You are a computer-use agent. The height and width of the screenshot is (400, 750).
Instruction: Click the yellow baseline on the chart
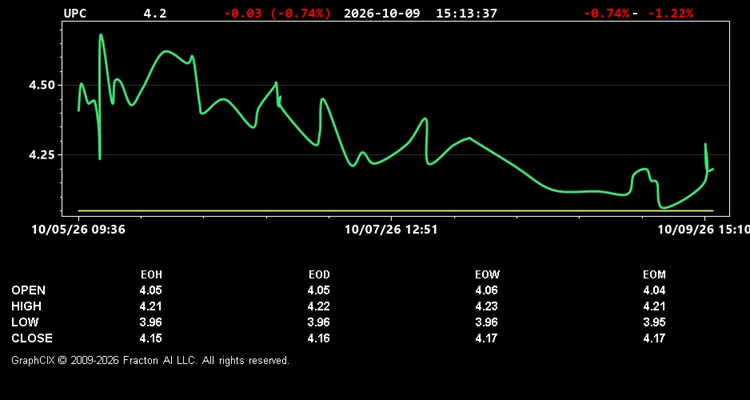396,211
